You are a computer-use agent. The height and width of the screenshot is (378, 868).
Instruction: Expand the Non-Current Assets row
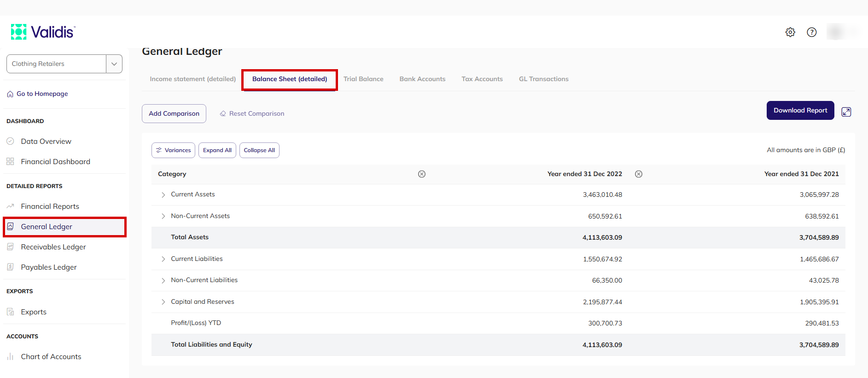coord(163,216)
